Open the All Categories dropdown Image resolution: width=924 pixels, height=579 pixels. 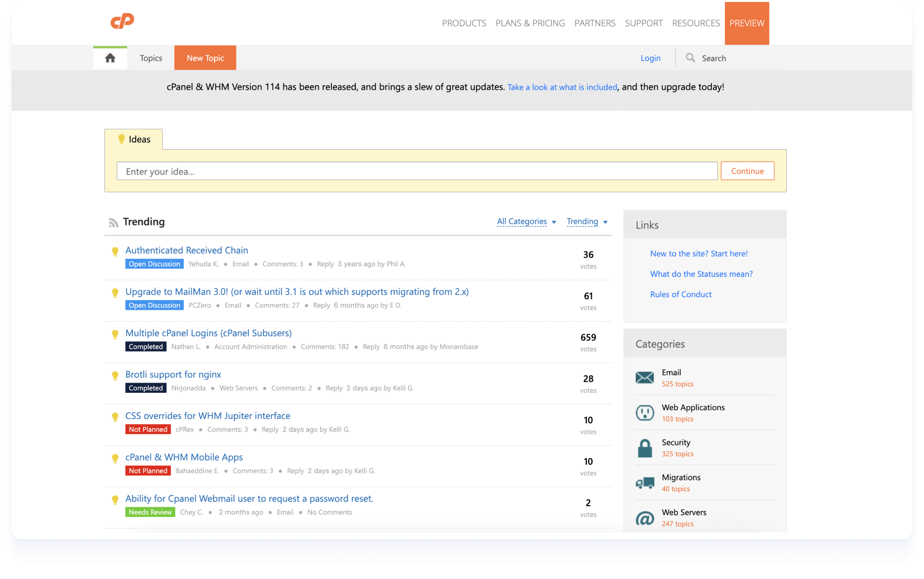[527, 222]
